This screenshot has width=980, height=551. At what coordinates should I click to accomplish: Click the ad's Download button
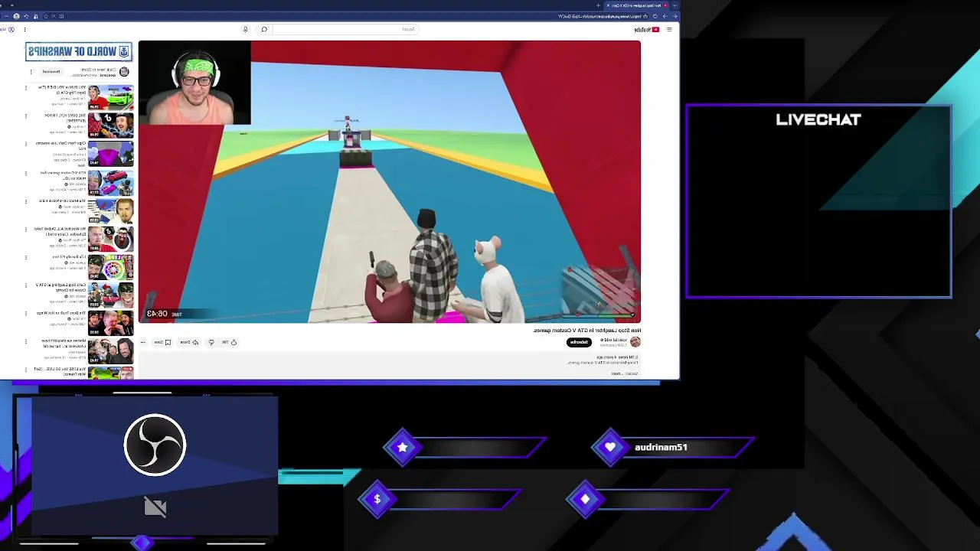[x=51, y=71]
